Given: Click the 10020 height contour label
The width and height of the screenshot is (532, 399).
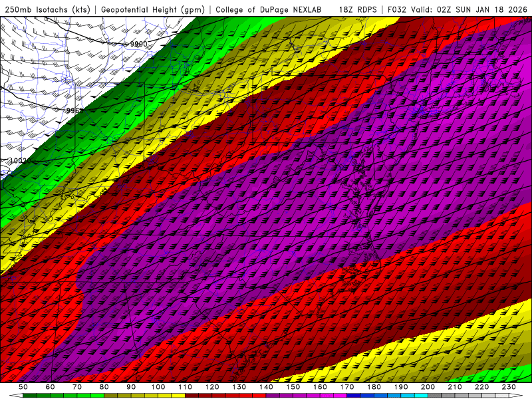Looking at the screenshot, I should pos(21,161).
